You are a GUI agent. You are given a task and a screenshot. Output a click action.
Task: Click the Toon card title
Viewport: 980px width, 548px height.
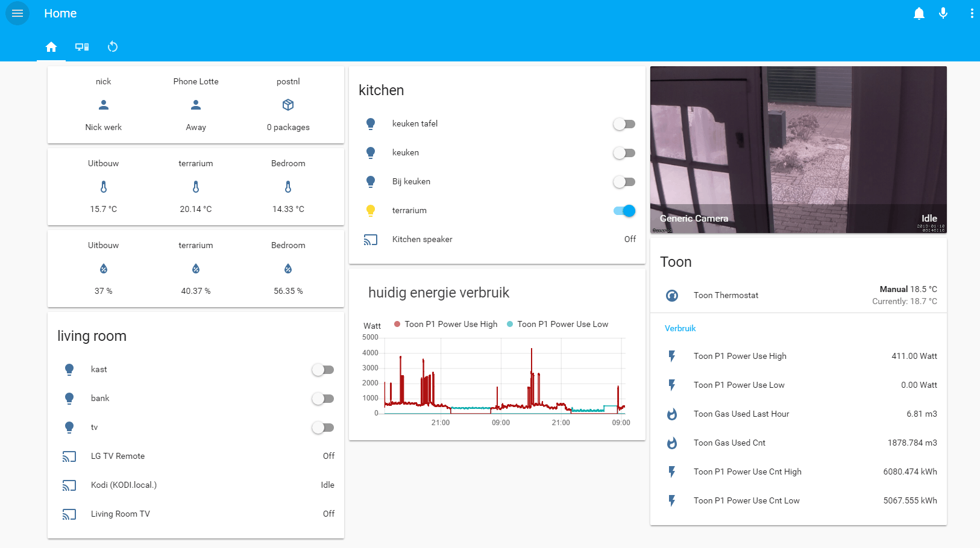[x=676, y=262]
